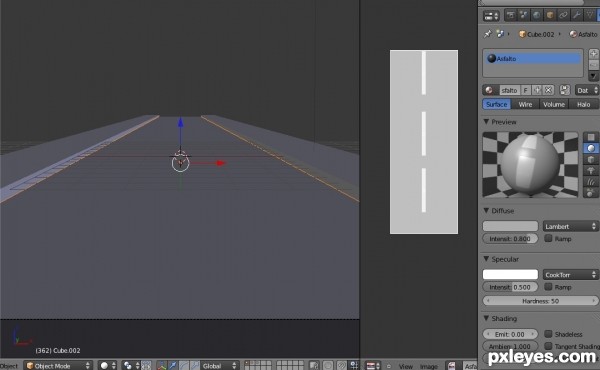Select the scale manipulator icon
Image resolution: width=600 pixels, height=370 pixels.
195,365
